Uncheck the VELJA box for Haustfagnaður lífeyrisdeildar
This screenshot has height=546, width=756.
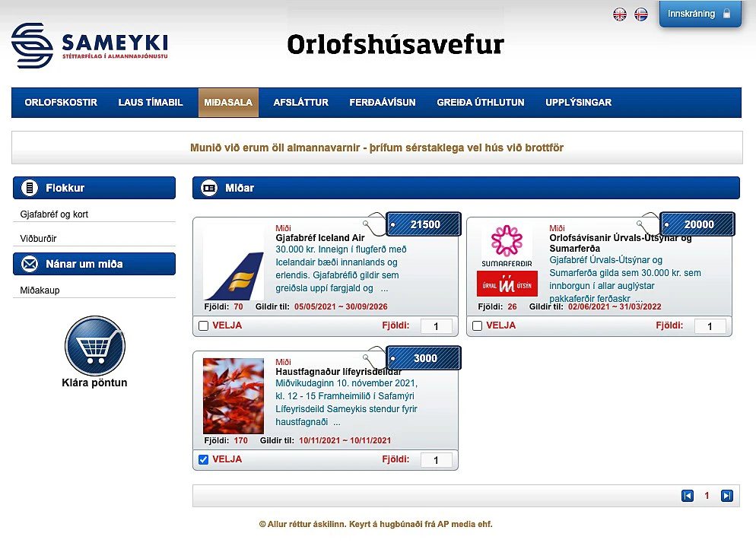click(x=203, y=459)
